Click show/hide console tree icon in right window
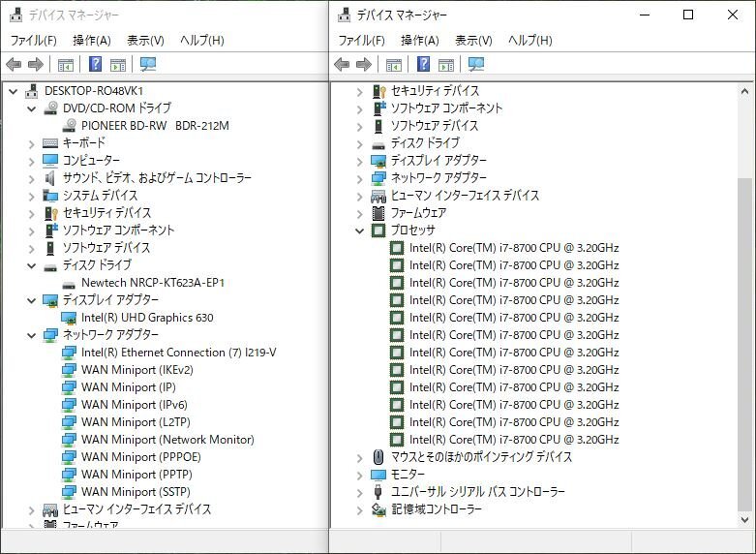The image size is (756, 554). 393,65
